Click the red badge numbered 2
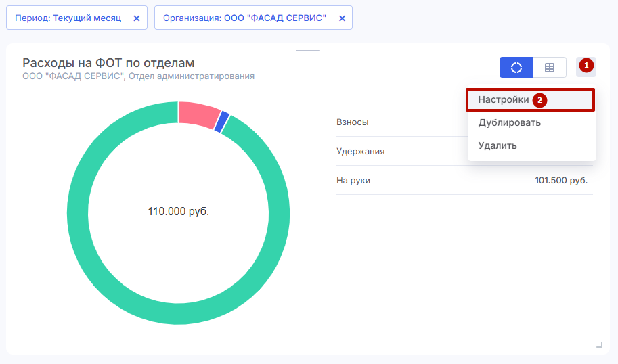The image size is (618, 364). point(539,100)
